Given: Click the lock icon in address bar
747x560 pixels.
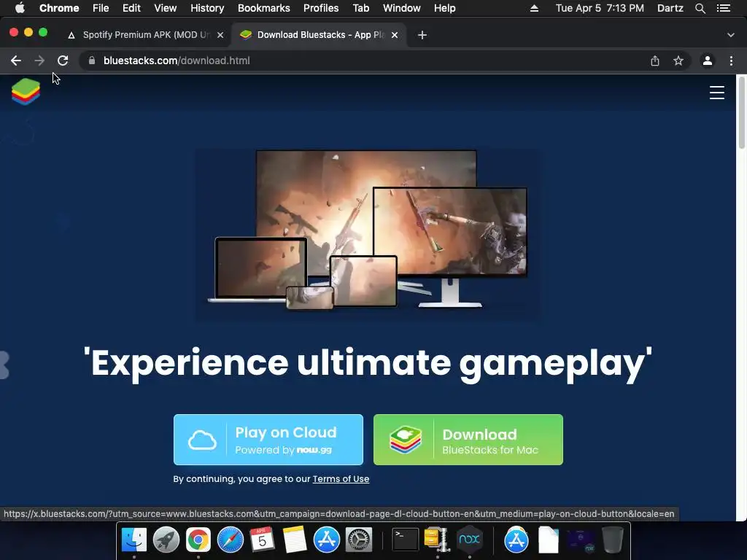Looking at the screenshot, I should 92,61.
